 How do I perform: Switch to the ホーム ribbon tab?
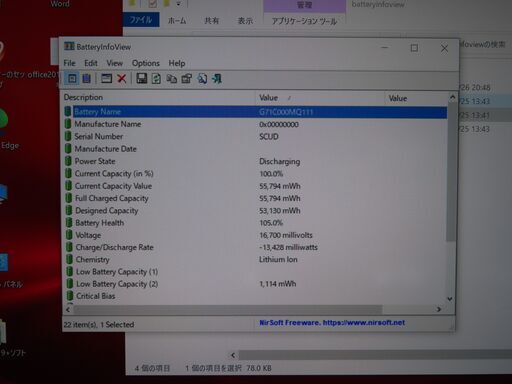pos(177,21)
